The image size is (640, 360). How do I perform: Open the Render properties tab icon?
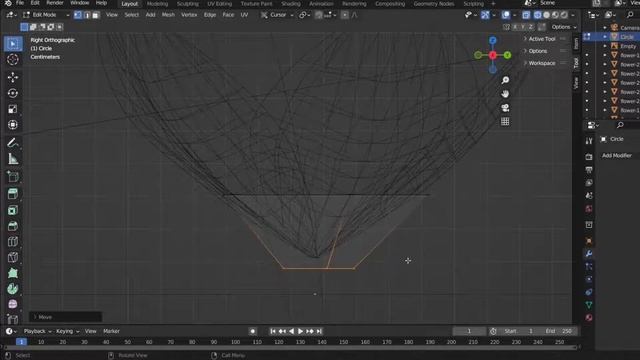click(589, 157)
